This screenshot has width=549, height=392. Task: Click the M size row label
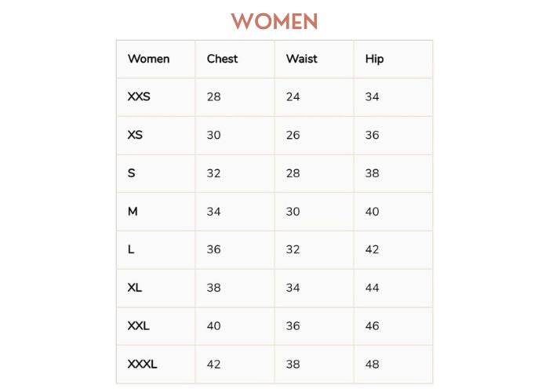click(133, 212)
